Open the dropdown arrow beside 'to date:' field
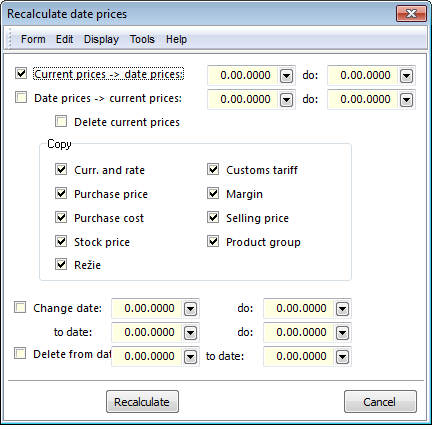 (x=190, y=333)
